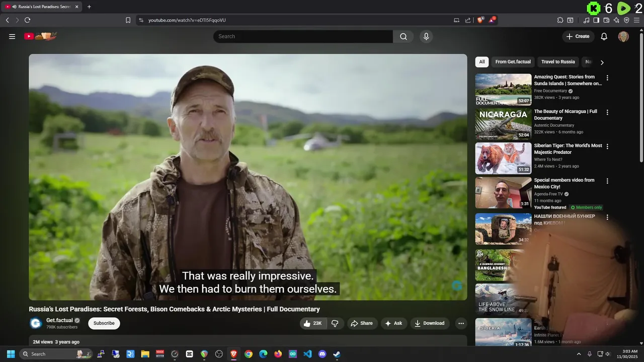Click the browser address bar URL
This screenshot has width=644, height=362.
click(187, 20)
